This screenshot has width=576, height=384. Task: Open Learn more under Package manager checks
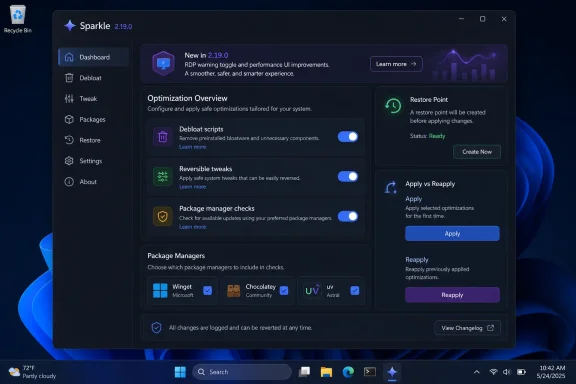(192, 227)
